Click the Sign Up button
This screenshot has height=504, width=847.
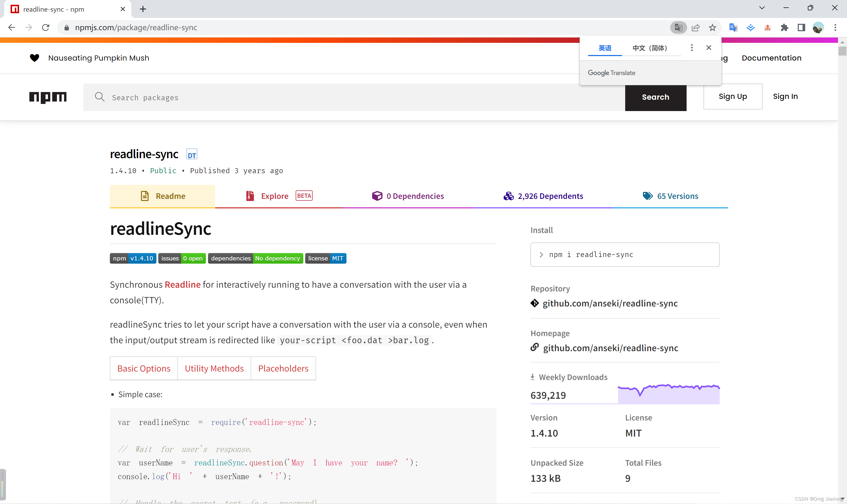(x=733, y=97)
